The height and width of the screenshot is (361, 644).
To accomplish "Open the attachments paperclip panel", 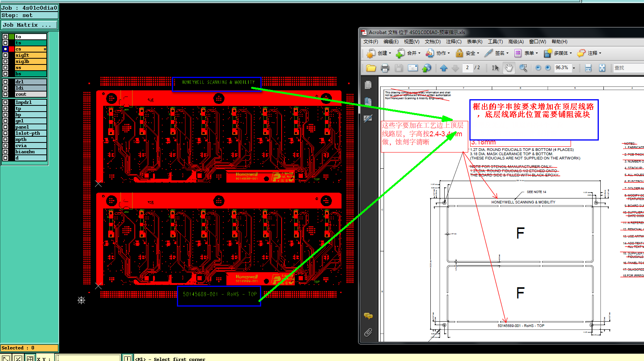I will (368, 332).
